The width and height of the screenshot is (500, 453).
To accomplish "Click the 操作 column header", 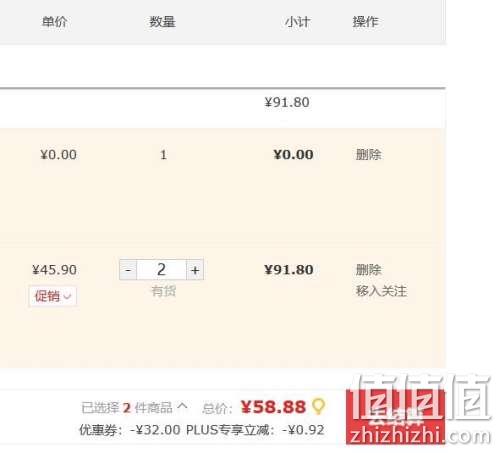I will pyautogui.click(x=366, y=22).
